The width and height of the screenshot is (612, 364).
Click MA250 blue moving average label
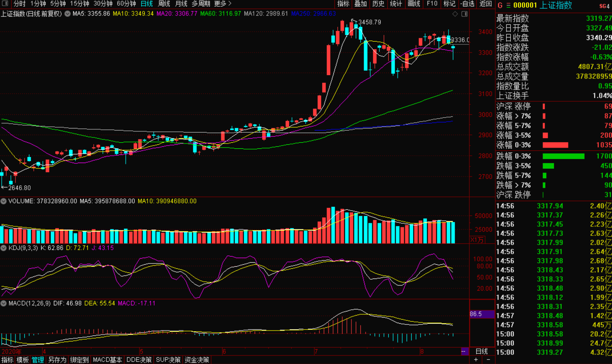click(x=313, y=14)
